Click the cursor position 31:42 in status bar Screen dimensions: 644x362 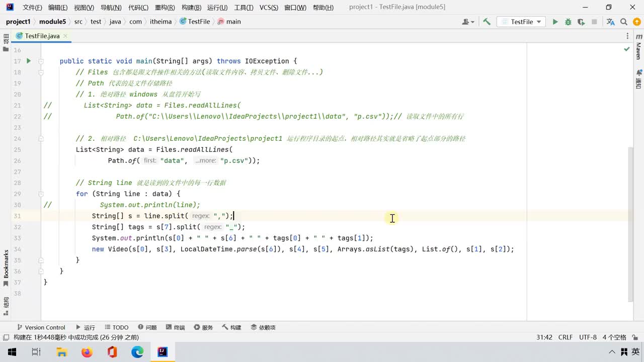tap(544, 337)
